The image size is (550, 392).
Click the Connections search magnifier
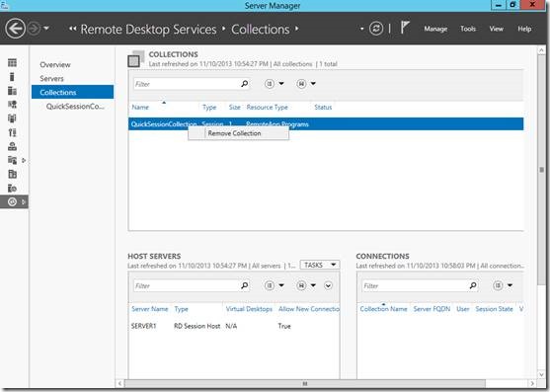pos(473,285)
